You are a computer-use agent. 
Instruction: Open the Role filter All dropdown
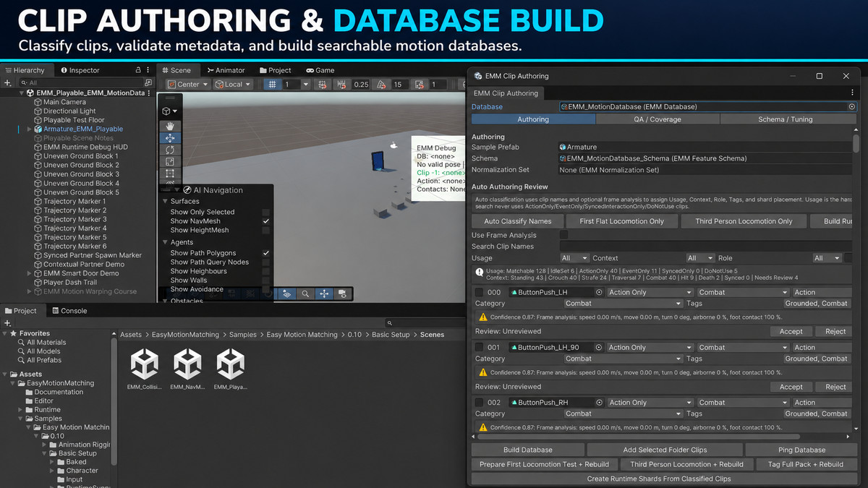tap(827, 258)
